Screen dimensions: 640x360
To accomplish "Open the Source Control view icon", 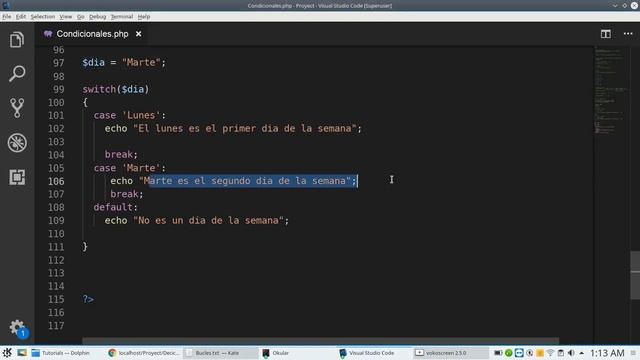I will (x=17, y=108).
